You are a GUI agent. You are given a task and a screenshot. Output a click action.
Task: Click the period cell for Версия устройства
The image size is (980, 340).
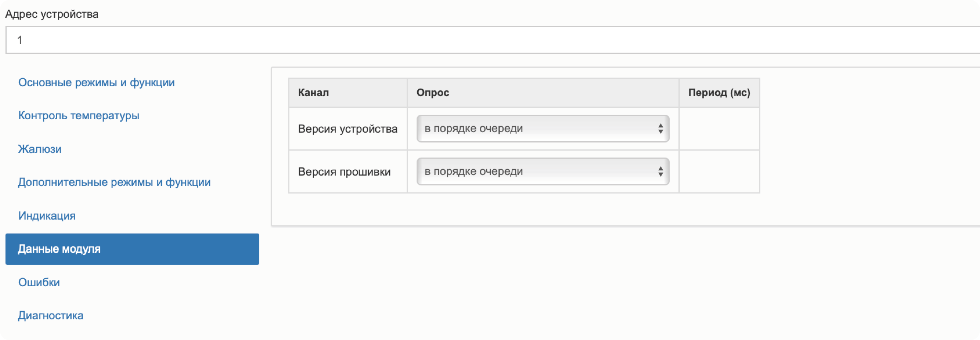[719, 129]
